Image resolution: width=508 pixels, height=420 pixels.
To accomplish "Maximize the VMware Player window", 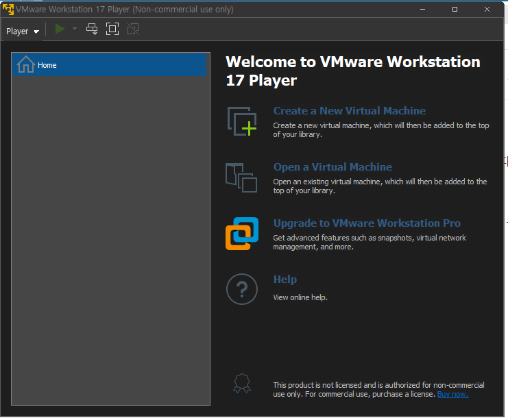I will 455,10.
